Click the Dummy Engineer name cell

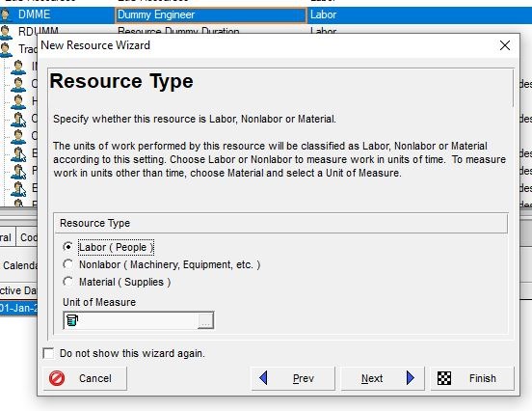(211, 14)
